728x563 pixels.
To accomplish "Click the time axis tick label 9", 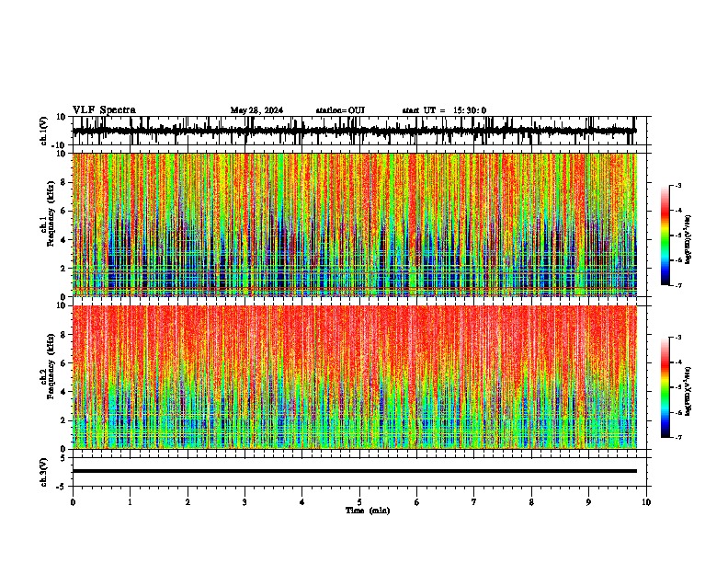I will (x=589, y=502).
